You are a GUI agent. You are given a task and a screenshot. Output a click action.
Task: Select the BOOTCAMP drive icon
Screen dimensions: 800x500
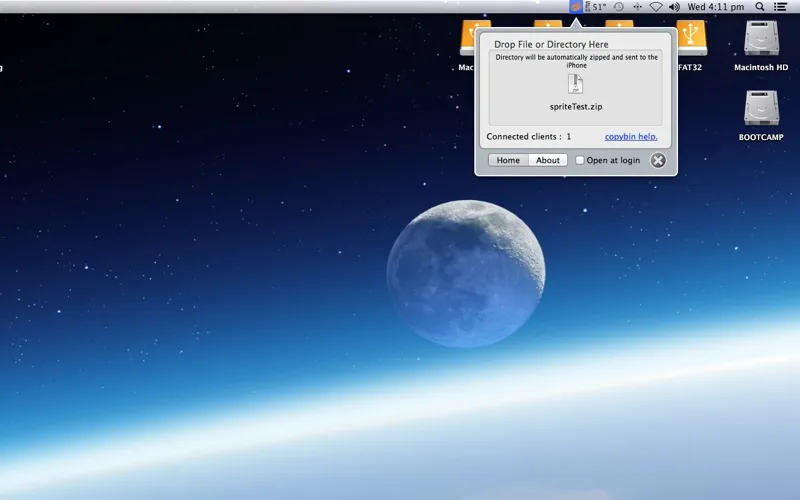[761, 109]
